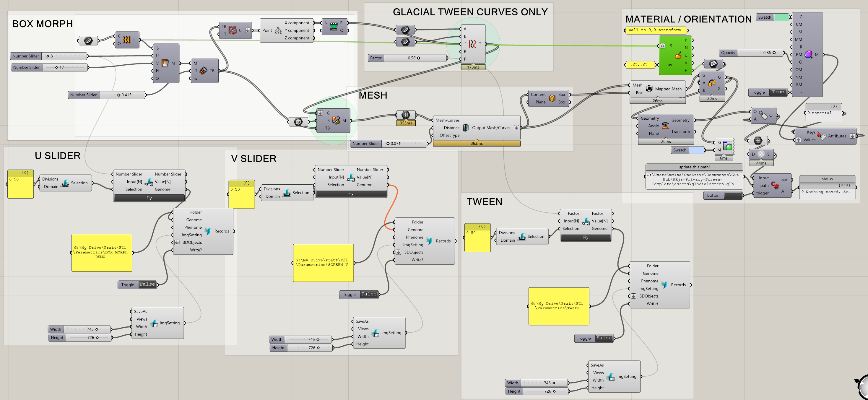
Task: Click the Tween Curves component icon
Action: 473,44
